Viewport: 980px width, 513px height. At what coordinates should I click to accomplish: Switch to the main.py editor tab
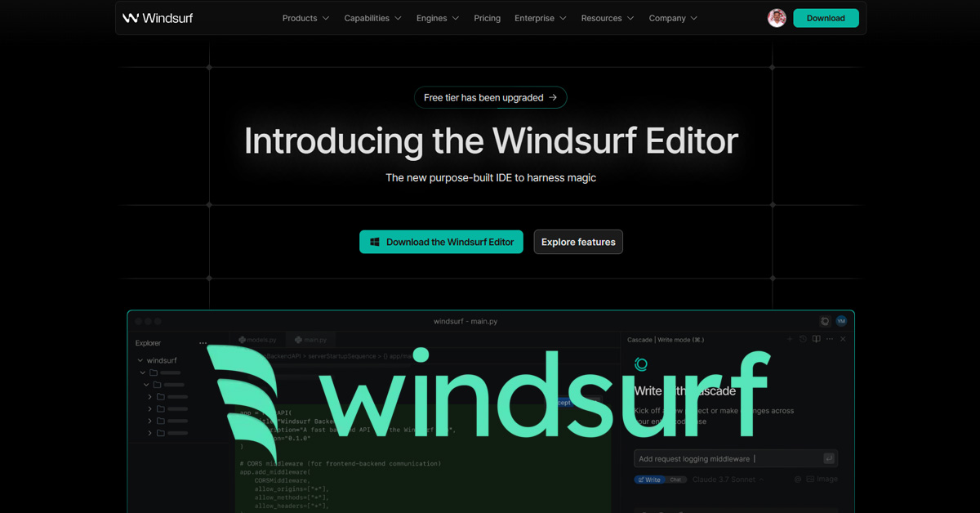[311, 339]
